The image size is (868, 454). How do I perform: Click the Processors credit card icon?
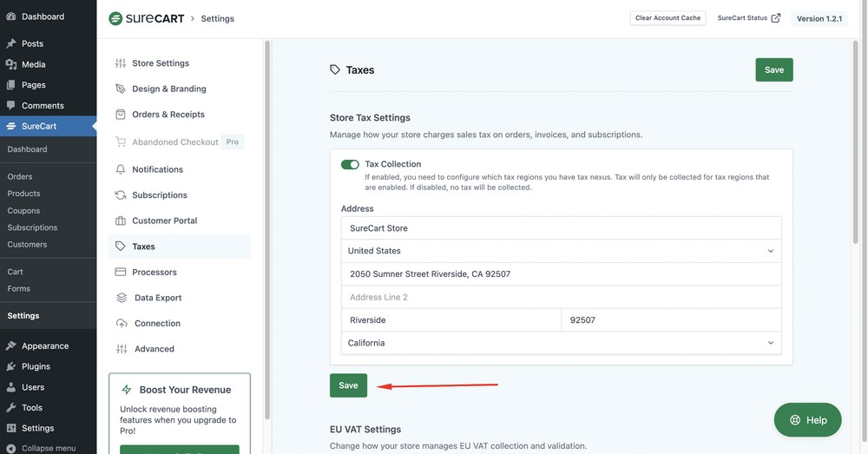coord(120,272)
